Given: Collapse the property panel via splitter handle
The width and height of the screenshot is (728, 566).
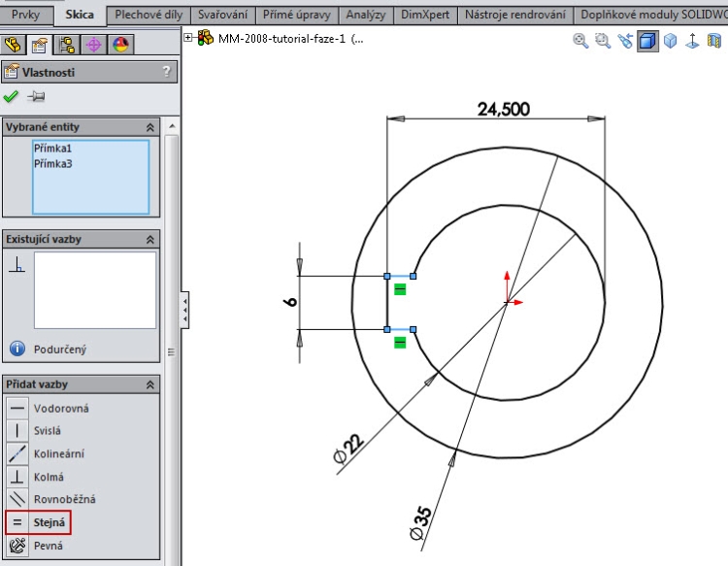Looking at the screenshot, I should [184, 310].
